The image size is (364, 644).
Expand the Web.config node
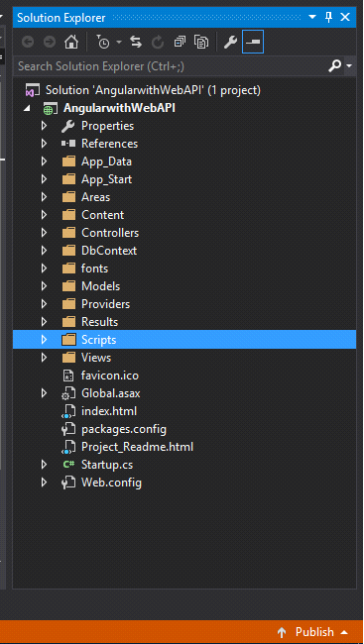pos(44,482)
